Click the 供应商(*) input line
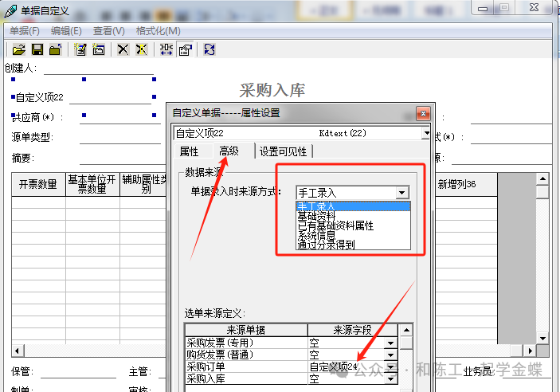Screen dimensions: 560x392 pyautogui.click(x=120, y=118)
